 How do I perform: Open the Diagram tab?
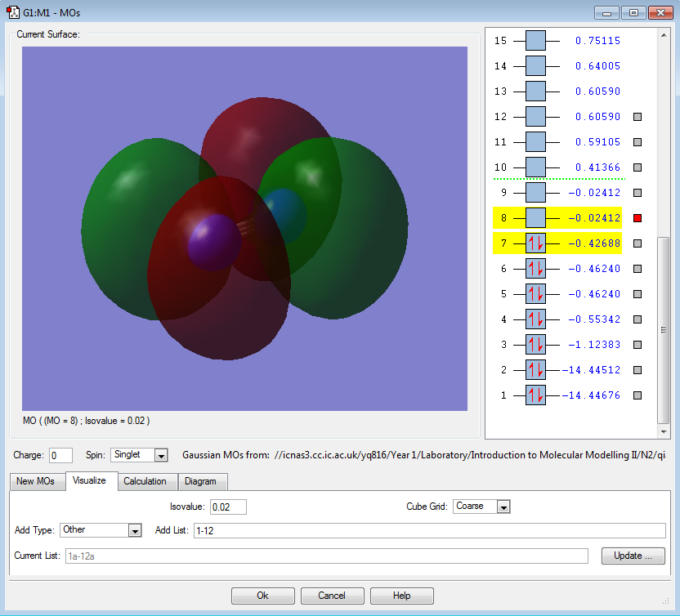[x=202, y=481]
